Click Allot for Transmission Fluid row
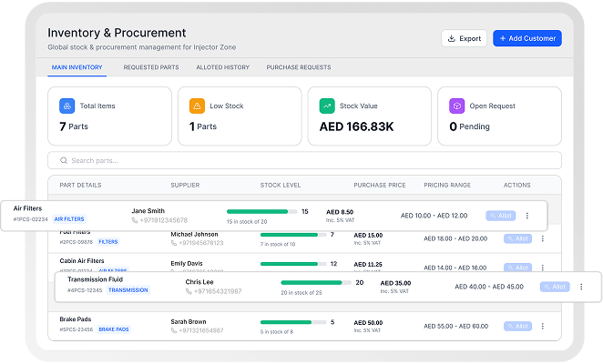 (555, 287)
